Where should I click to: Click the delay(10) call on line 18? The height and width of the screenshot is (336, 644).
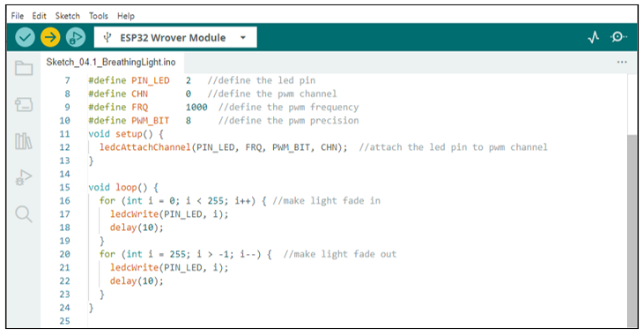pos(137,228)
